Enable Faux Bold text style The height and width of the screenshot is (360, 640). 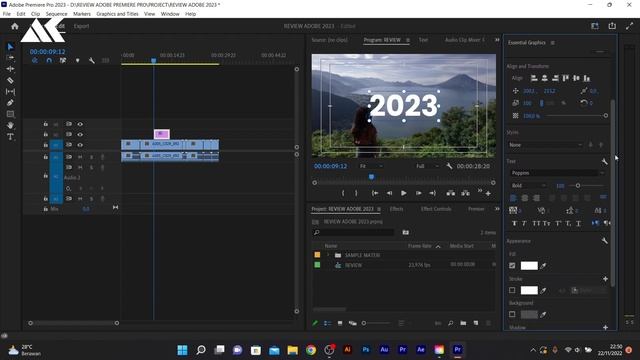[x=514, y=223]
